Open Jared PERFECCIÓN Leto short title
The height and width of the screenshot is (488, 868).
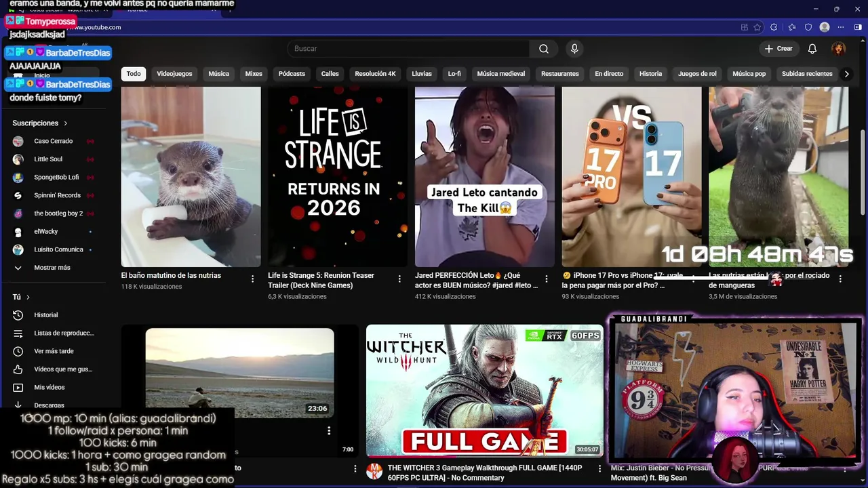(477, 281)
